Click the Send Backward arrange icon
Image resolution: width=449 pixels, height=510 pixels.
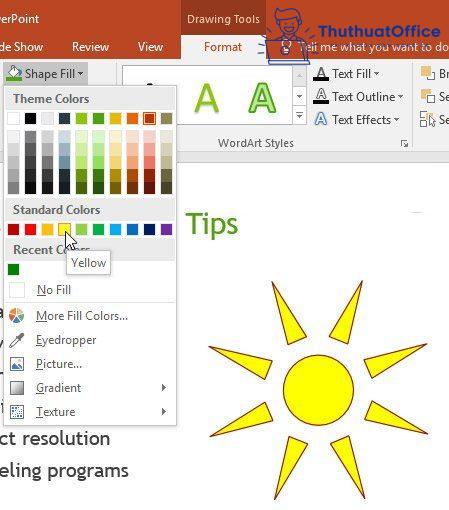428,96
